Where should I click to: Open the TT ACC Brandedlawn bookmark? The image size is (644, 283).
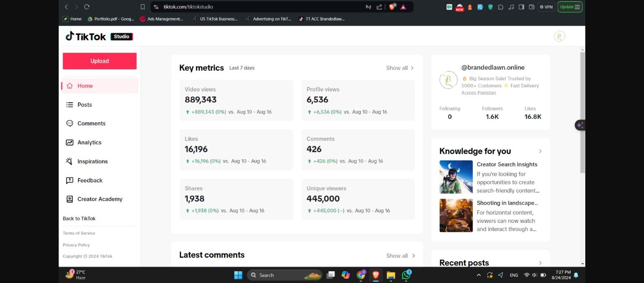coord(322,19)
